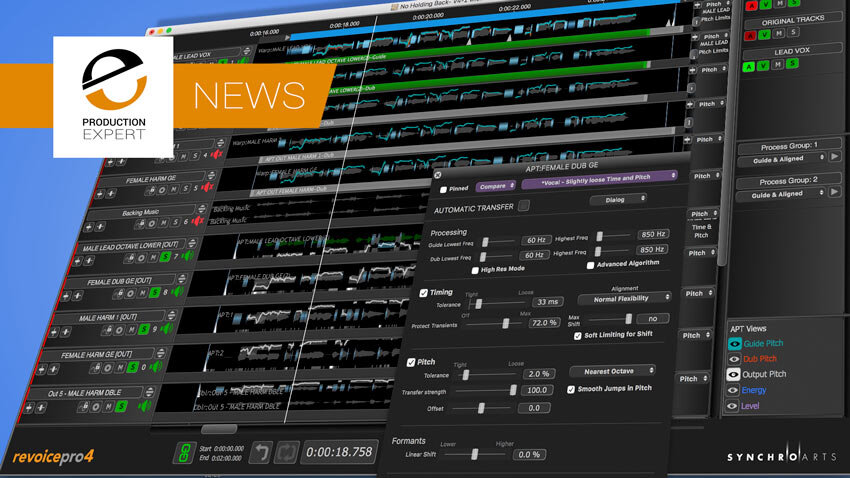
Task: Enable High Res Mode checkbox
Action: point(475,270)
